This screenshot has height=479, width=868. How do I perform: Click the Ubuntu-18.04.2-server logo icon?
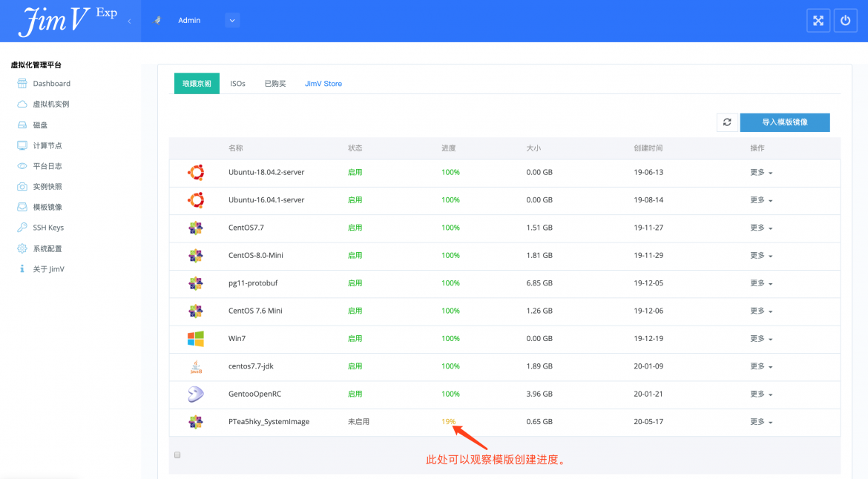[196, 173]
